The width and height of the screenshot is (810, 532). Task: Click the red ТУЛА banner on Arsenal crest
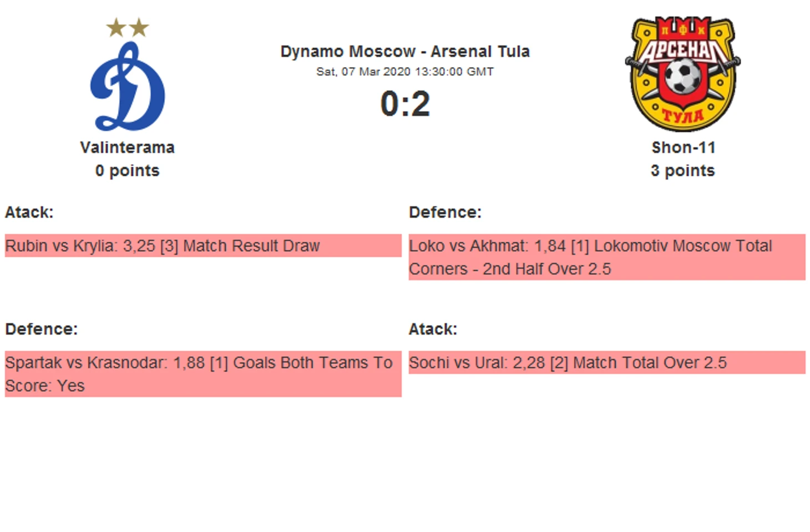[x=683, y=115]
